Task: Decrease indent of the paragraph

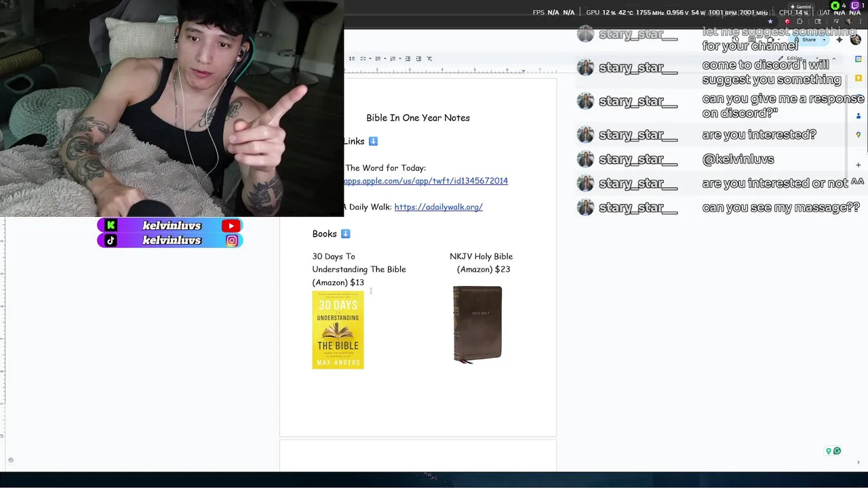Action: (408, 58)
